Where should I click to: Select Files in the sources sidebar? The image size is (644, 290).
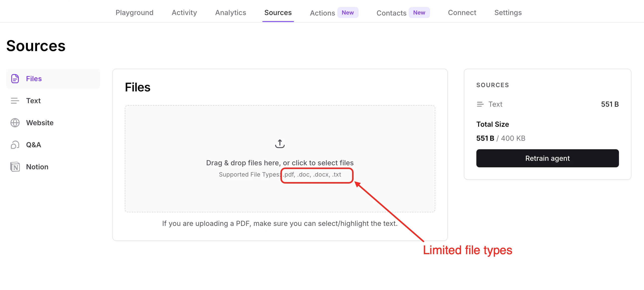[x=53, y=79]
